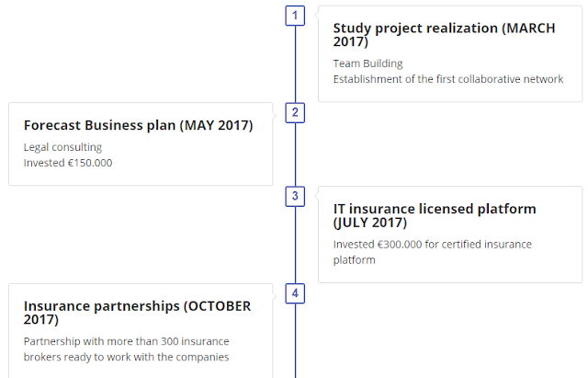Screen dimensions: 588x378
Task: Click 'Partnership with more than 300 insurance' text
Action: click(126, 341)
